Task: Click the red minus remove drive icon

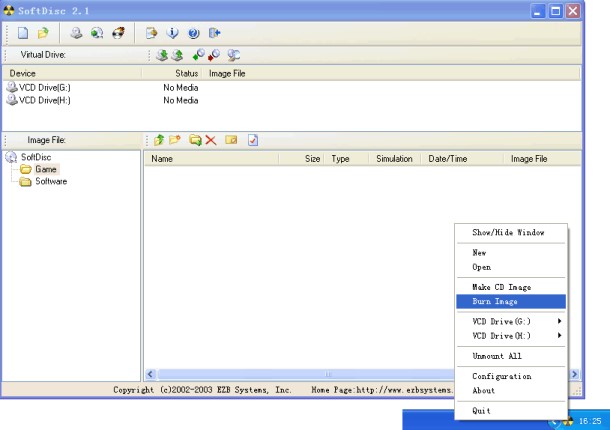Action: [x=214, y=55]
